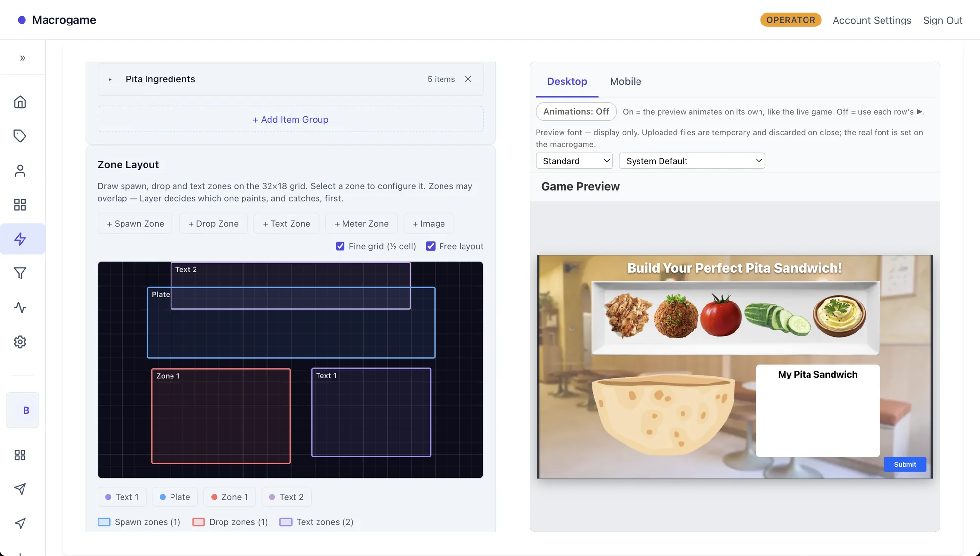The height and width of the screenshot is (556, 980).
Task: Open the gear settings sidebar icon
Action: click(20, 342)
